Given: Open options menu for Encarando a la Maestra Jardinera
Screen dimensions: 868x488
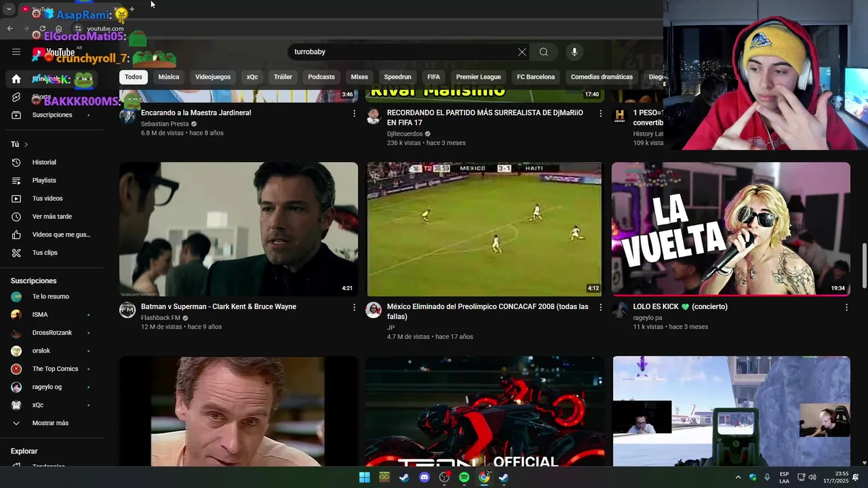Looking at the screenshot, I should tap(354, 113).
